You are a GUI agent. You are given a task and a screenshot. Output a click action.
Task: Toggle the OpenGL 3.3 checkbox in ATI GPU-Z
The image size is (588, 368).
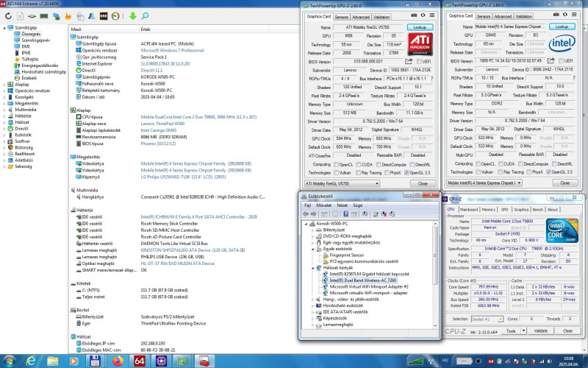click(406, 173)
